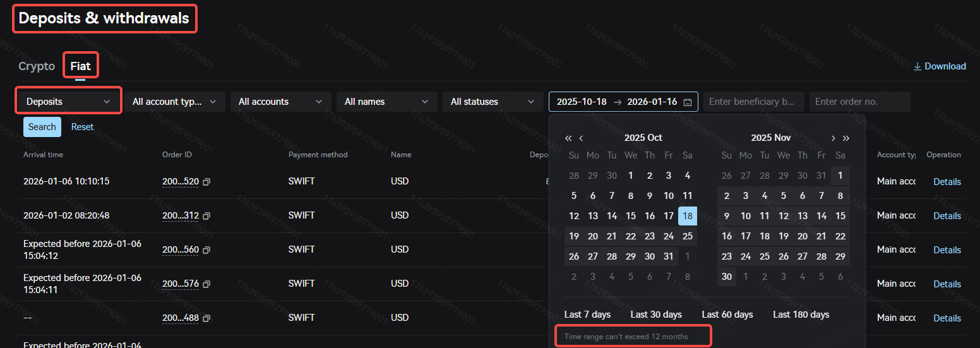Click the Reset link
Image resolution: width=980 pixels, height=348 pixels.
coord(82,127)
